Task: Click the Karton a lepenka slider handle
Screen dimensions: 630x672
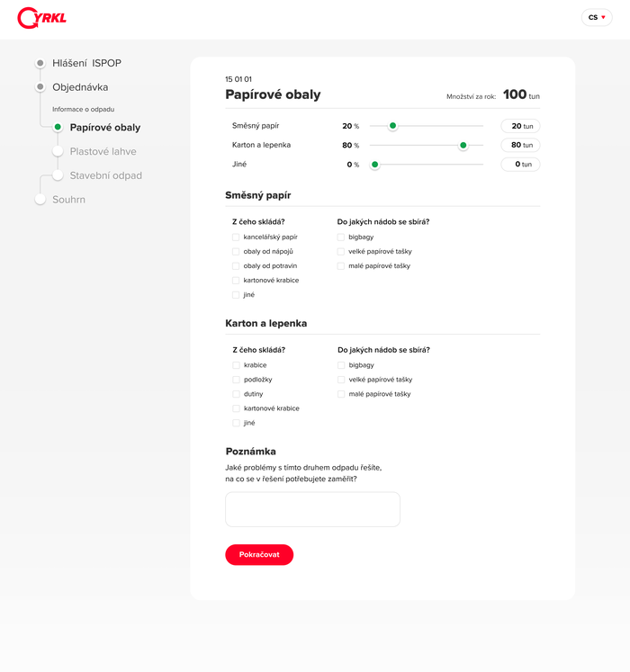Action: (463, 145)
